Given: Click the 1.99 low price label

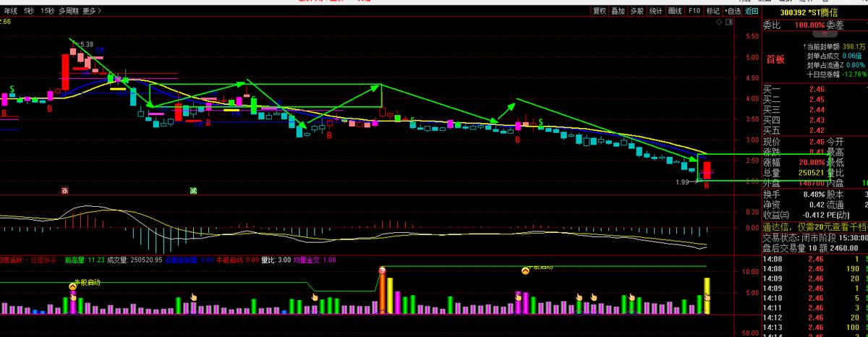Looking at the screenshot, I should (682, 182).
